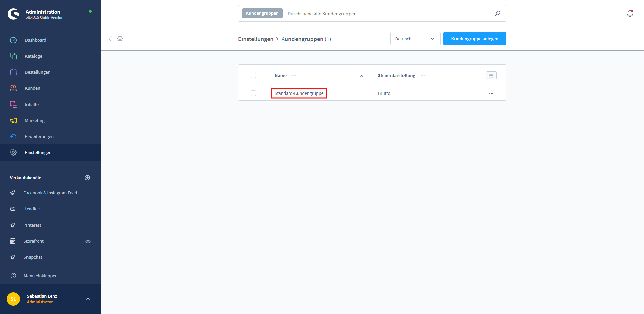
Task: Click the search magnifier icon
Action: click(498, 13)
